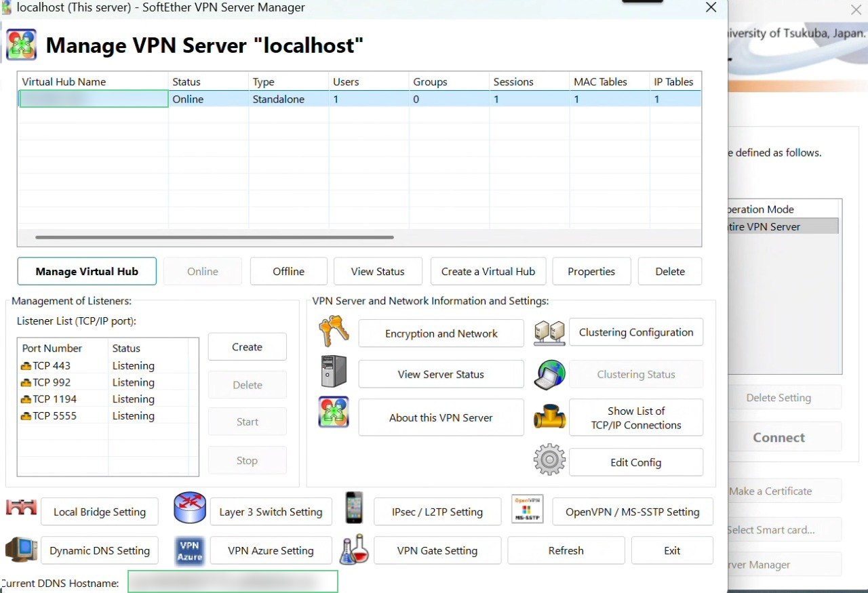
Task: Select the TCP 992 listener row
Action: tap(108, 383)
